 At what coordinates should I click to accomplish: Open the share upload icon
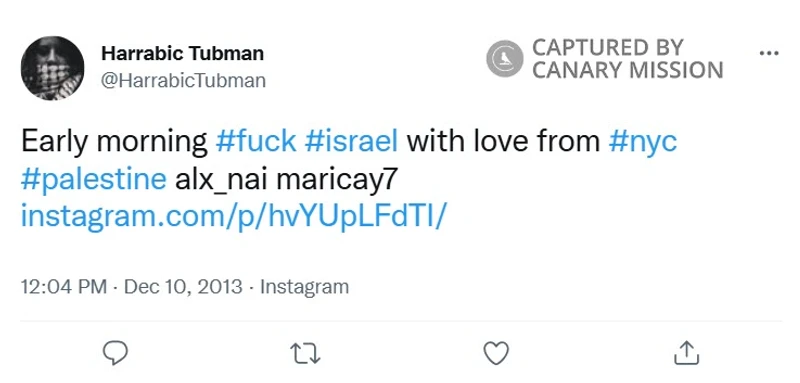point(686,353)
